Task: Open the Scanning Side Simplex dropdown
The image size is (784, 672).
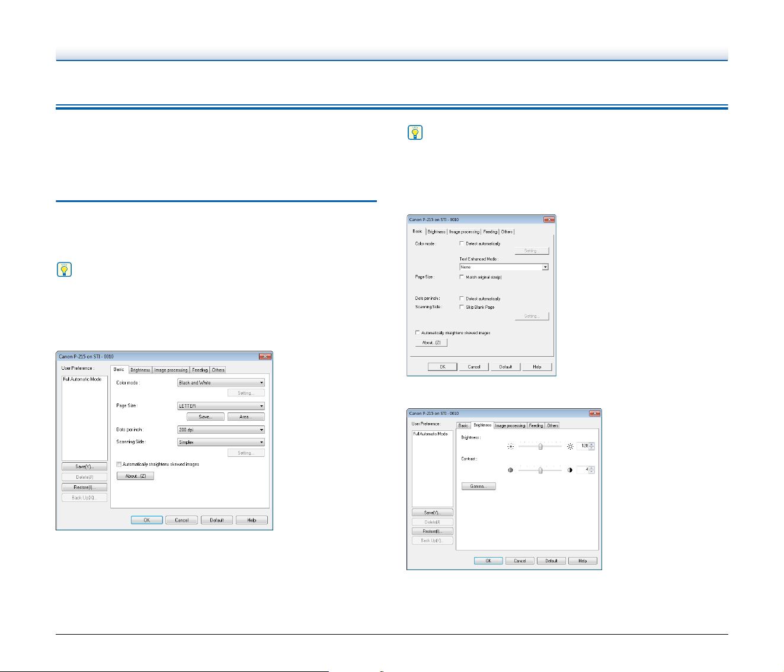Action: point(221,442)
